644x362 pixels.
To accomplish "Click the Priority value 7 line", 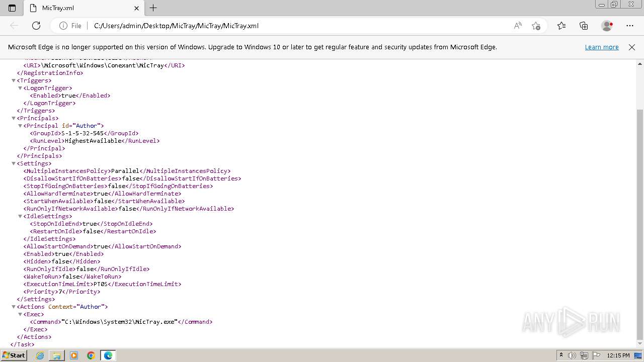I will coord(62,292).
